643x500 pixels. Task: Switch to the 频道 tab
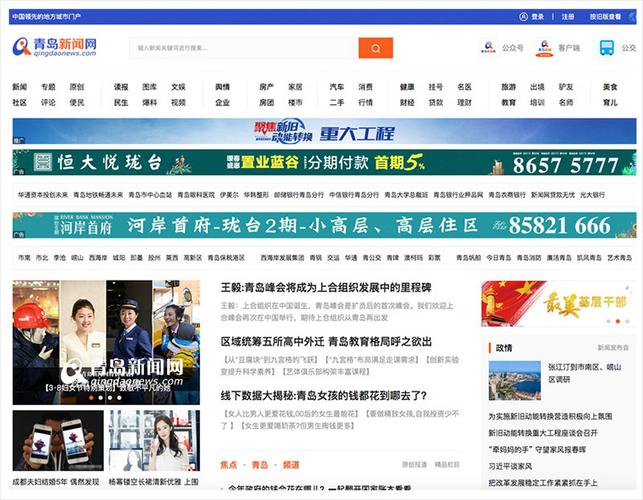click(x=291, y=465)
